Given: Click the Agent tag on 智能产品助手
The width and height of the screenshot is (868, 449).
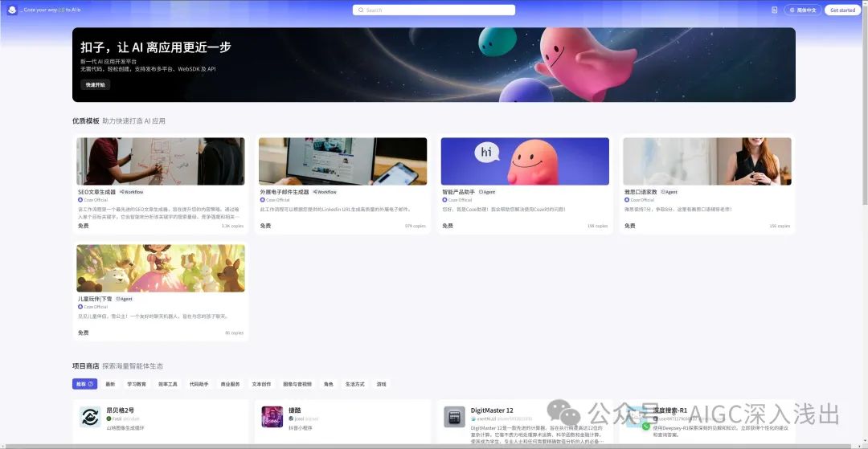Looking at the screenshot, I should pyautogui.click(x=487, y=192).
